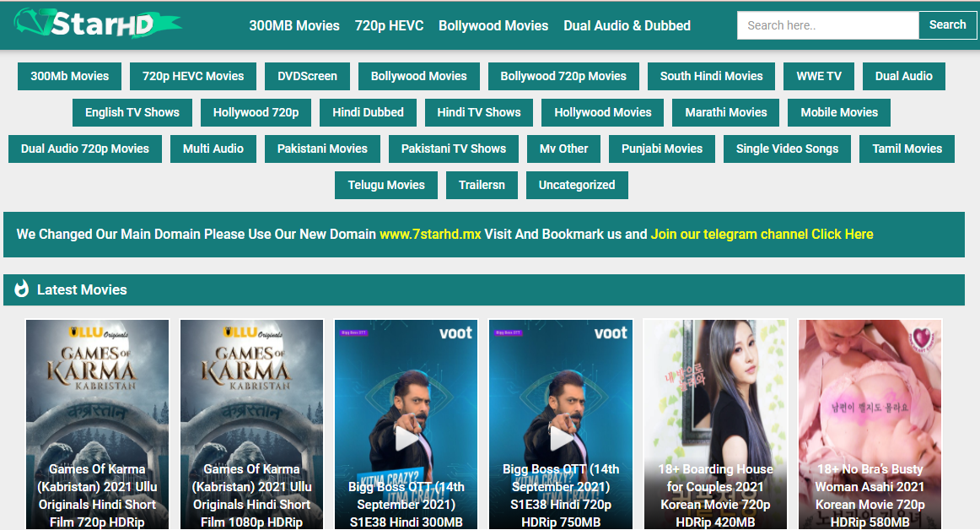Open the DVDScreen category
Viewport: 980px width, 530px height.
point(307,76)
